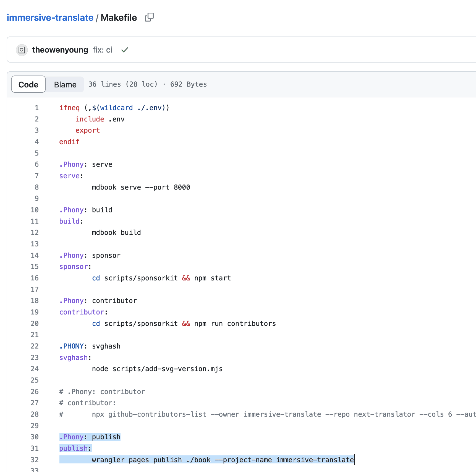View CI status via the checkmark icon
This screenshot has height=472, width=476.
tap(125, 50)
